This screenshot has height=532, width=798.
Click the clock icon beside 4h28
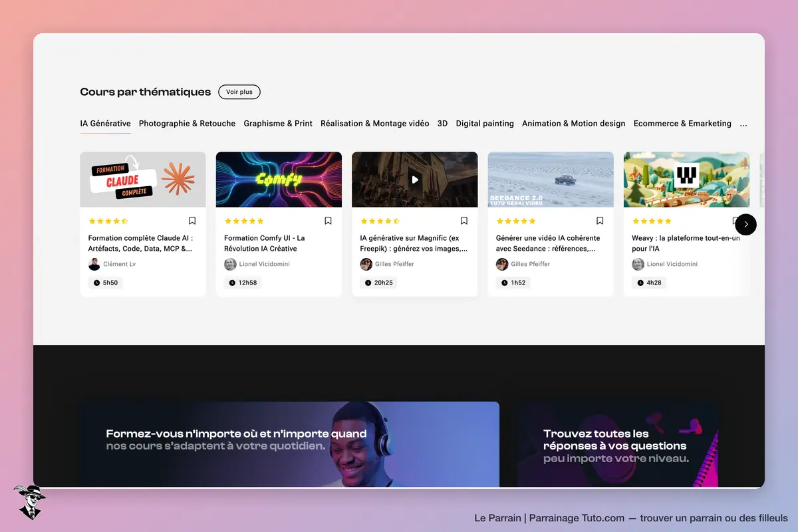(x=640, y=283)
